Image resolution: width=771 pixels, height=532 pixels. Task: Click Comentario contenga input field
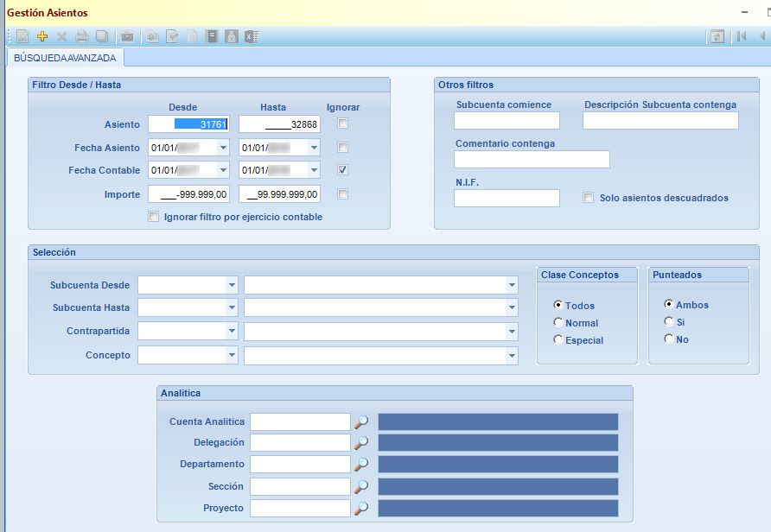click(532, 159)
